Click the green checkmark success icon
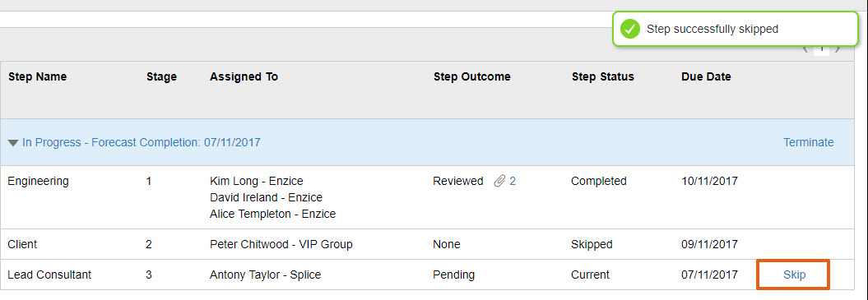 pos(630,29)
